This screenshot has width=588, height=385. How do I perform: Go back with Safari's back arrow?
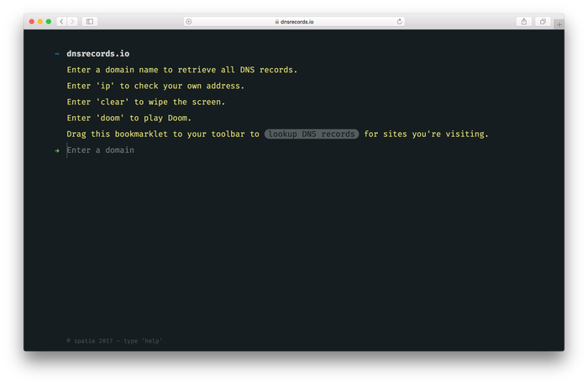(x=62, y=21)
